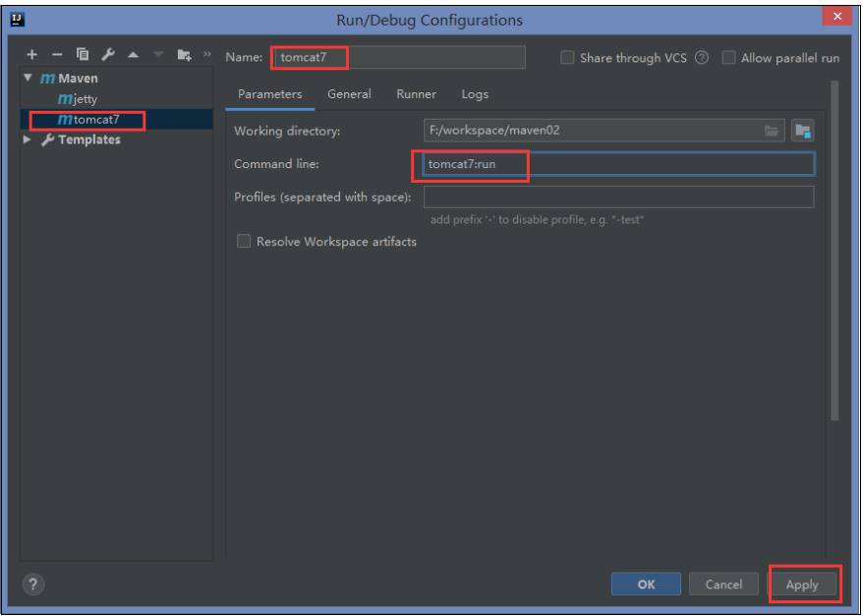863x616 pixels.
Task: Focus the Name input field
Action: click(x=399, y=57)
